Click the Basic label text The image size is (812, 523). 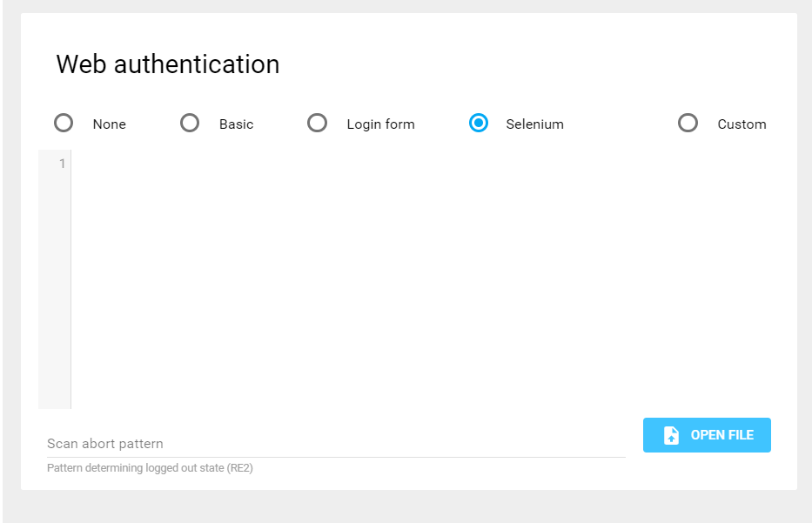click(x=236, y=124)
